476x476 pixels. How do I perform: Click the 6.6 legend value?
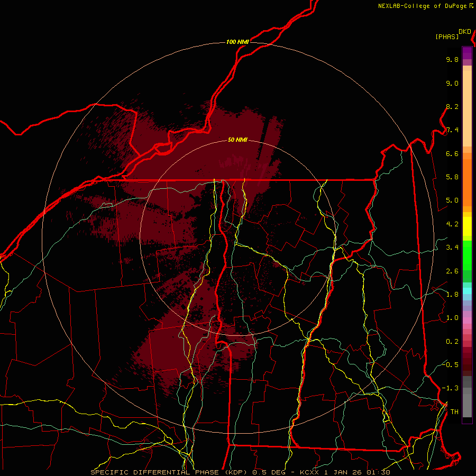[x=452, y=153]
